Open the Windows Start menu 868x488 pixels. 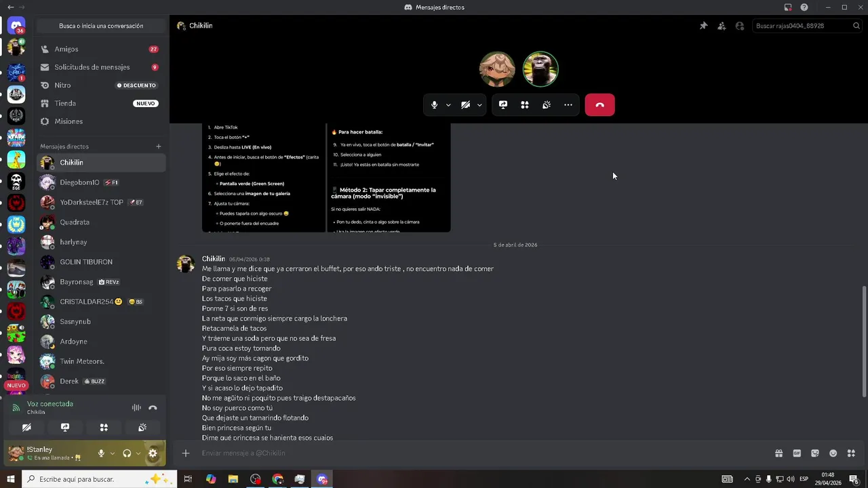[x=11, y=479]
